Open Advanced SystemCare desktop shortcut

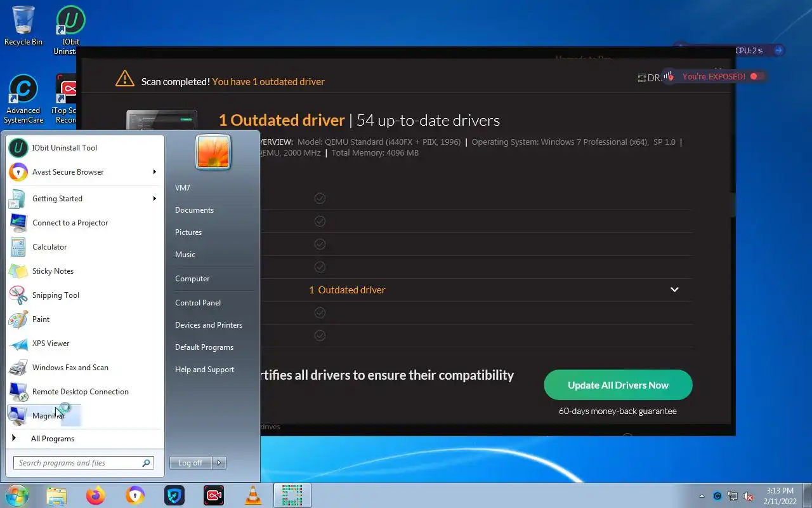[23, 99]
